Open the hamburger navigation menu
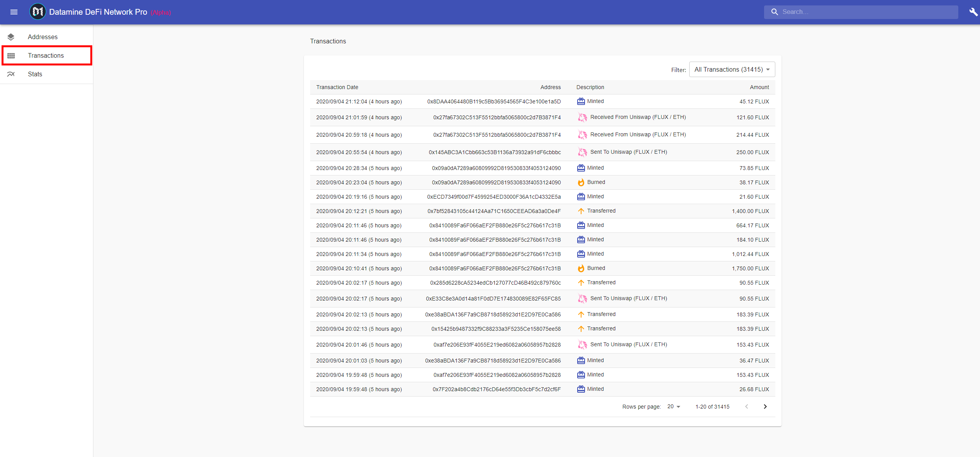The image size is (980, 457). [14, 12]
